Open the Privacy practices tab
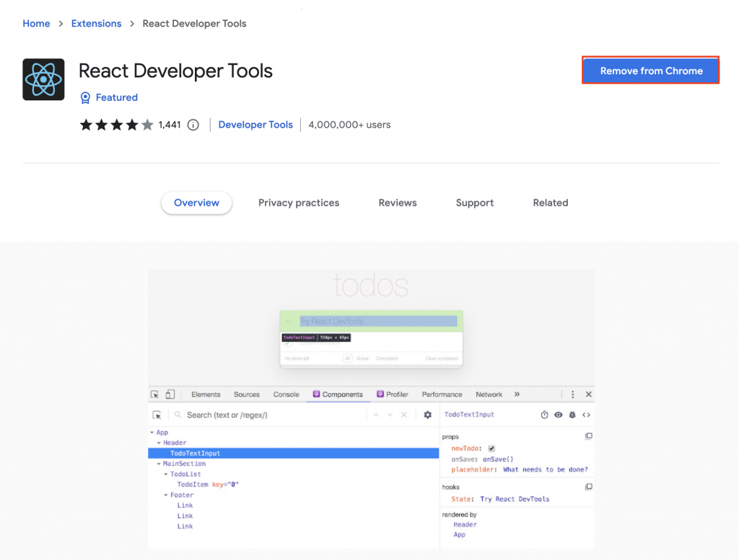 tap(299, 203)
